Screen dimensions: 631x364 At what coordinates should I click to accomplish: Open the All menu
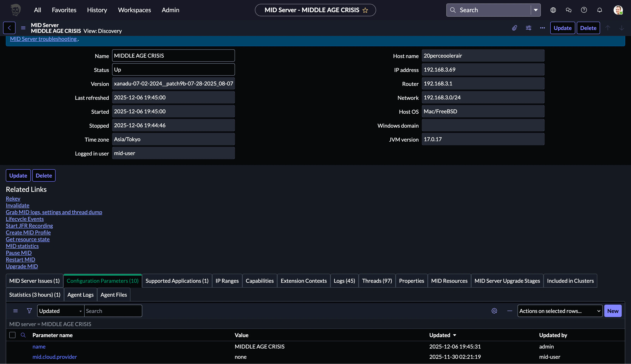click(x=38, y=10)
